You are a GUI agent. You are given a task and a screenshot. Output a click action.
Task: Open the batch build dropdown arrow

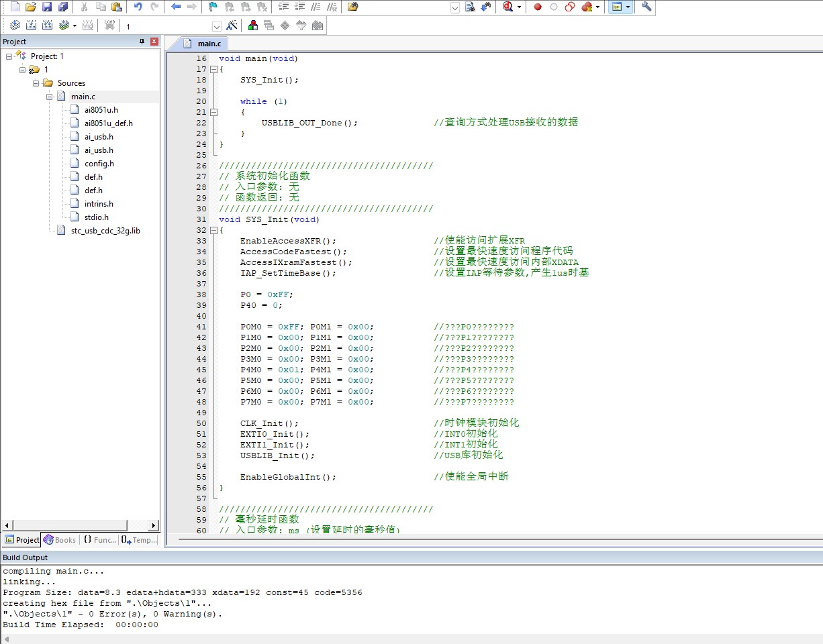[x=75, y=25]
